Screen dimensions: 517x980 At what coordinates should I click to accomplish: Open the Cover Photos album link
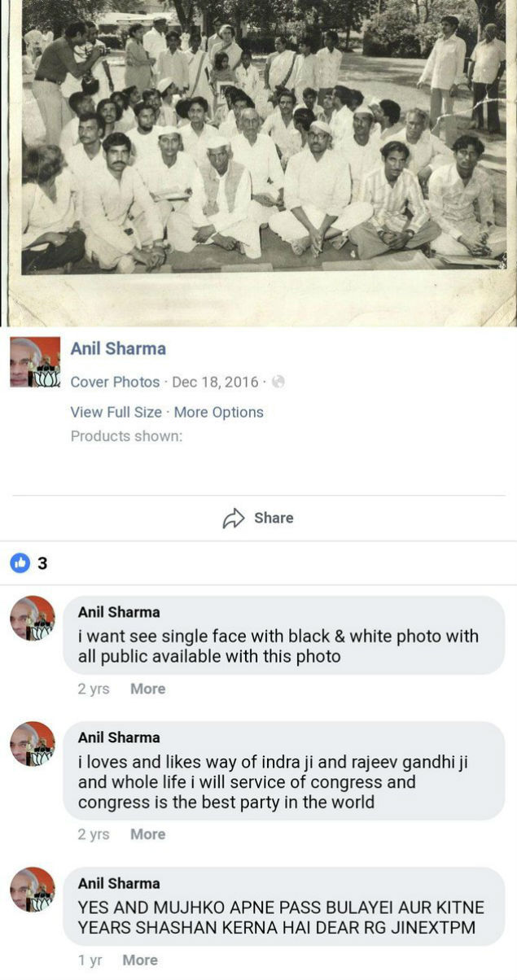click(115, 382)
